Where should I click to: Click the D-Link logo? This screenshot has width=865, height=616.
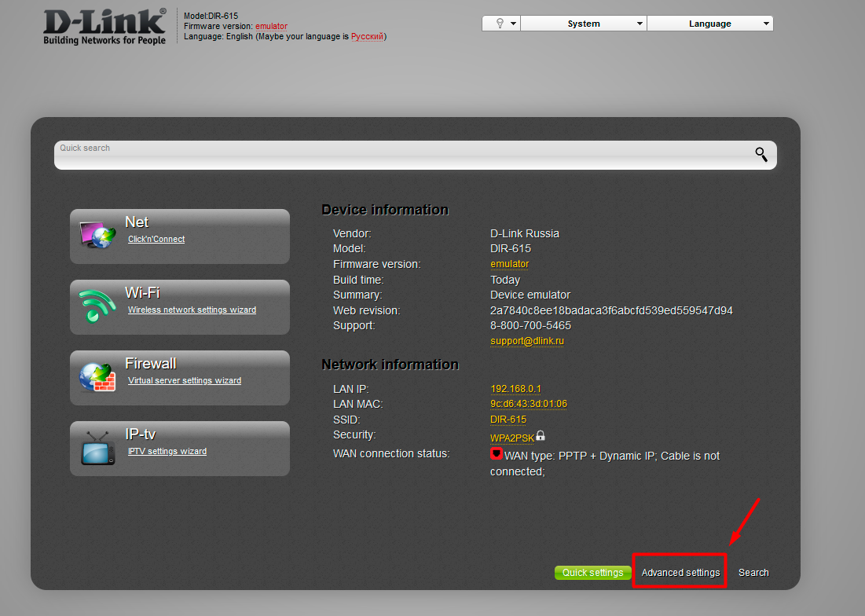coord(104,22)
